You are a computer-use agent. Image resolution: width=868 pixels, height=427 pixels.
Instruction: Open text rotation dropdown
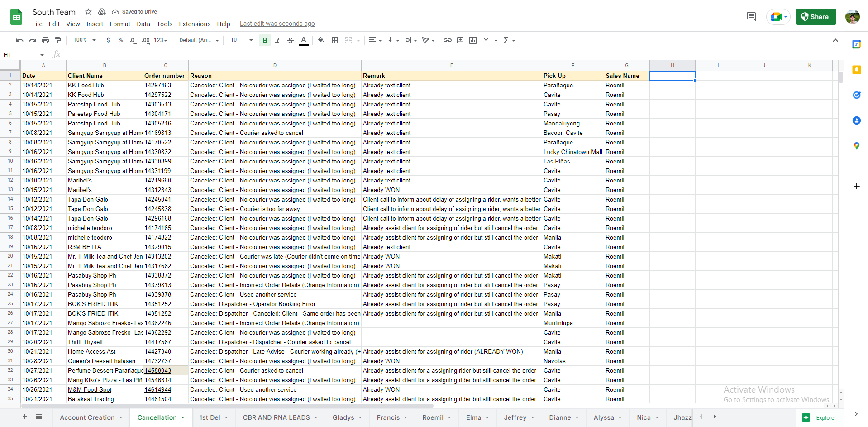click(428, 40)
